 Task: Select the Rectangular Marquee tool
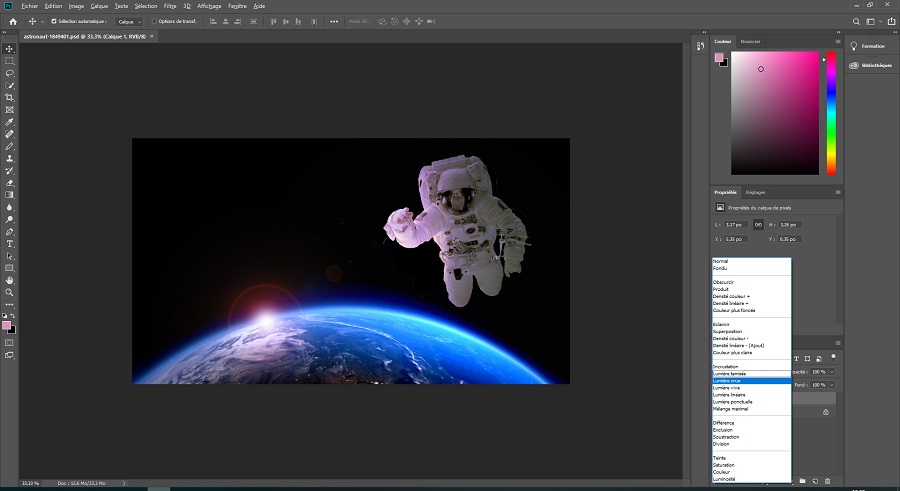pyautogui.click(x=9, y=61)
